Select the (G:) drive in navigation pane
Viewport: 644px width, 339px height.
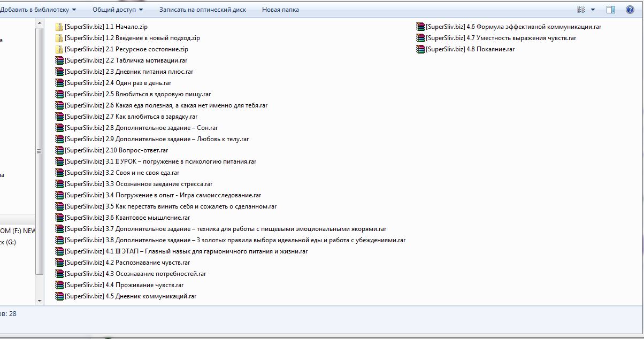(x=8, y=242)
